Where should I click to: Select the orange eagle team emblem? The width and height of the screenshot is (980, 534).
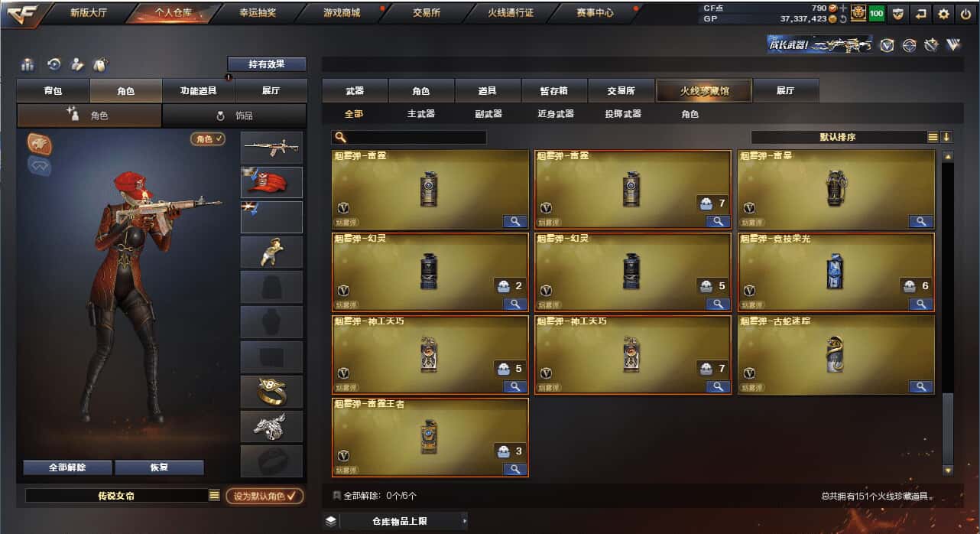(39, 142)
